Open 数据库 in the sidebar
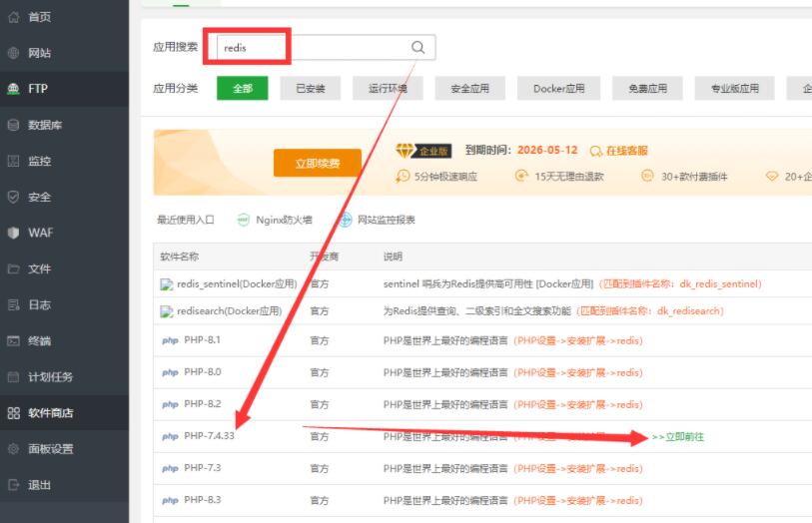Screen dimensions: 812x523 click(x=45, y=125)
